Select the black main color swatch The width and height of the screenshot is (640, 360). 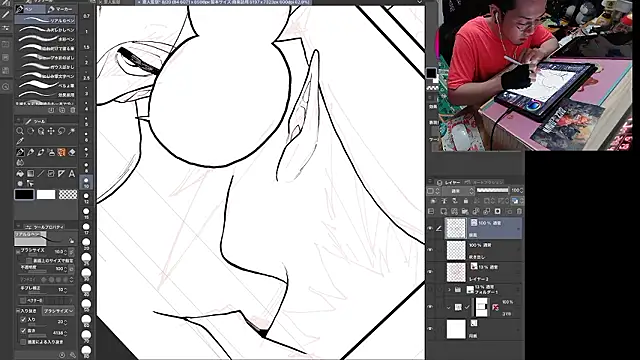24,195
